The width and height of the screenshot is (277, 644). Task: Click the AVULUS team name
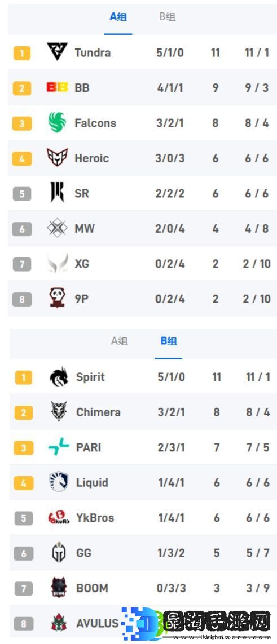(98, 623)
